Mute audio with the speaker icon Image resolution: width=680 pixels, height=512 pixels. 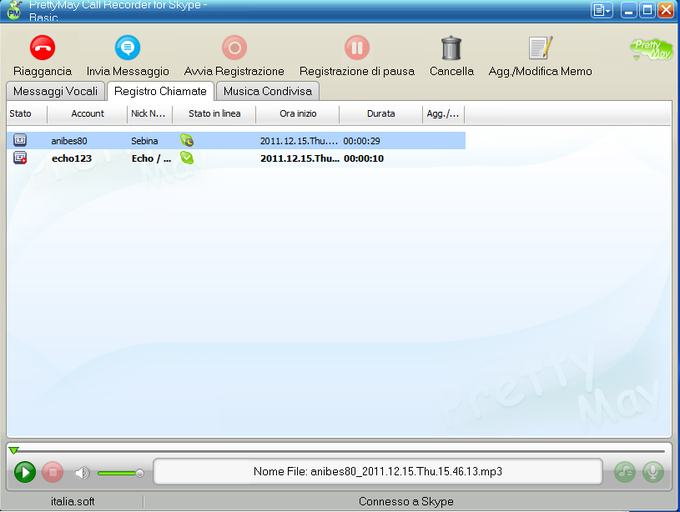82,473
